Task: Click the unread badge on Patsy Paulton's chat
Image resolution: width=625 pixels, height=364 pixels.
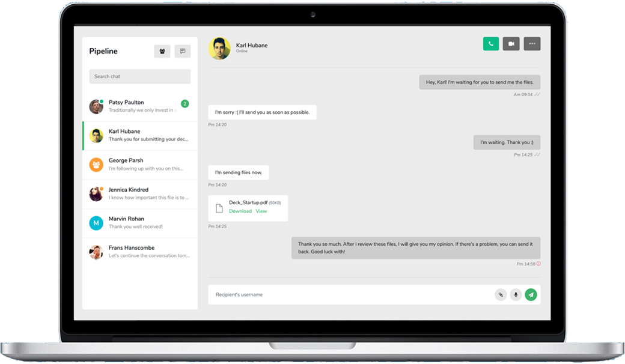Action: point(185,103)
